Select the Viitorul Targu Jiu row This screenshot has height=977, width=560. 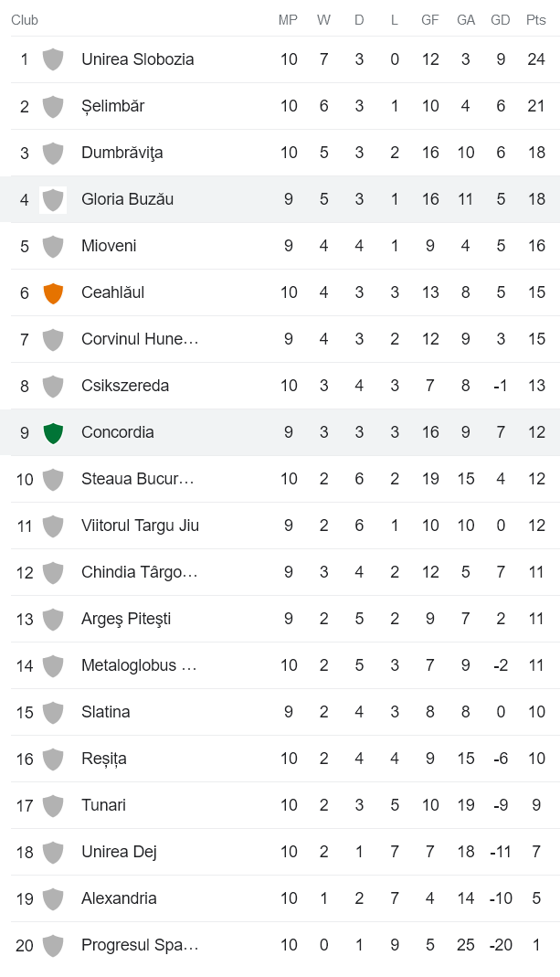(280, 526)
